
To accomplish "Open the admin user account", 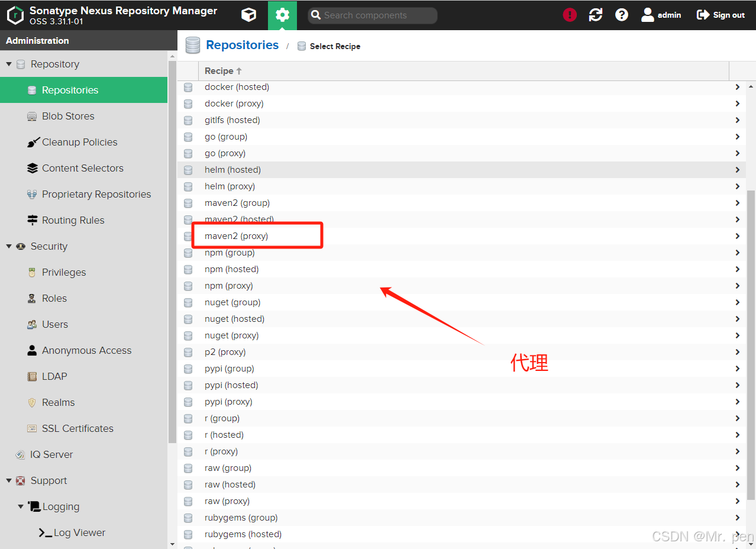I will pos(661,15).
